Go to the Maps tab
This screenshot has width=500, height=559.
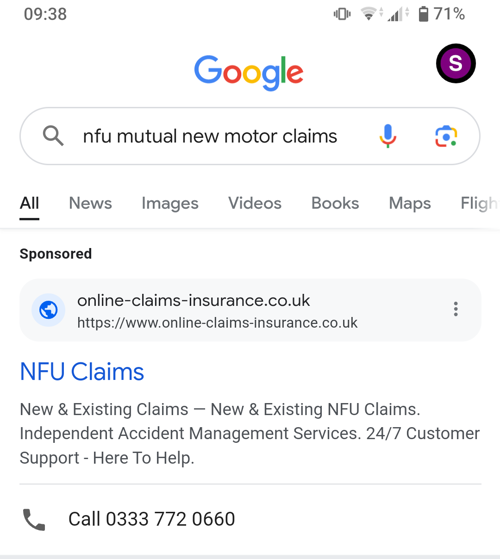(410, 203)
